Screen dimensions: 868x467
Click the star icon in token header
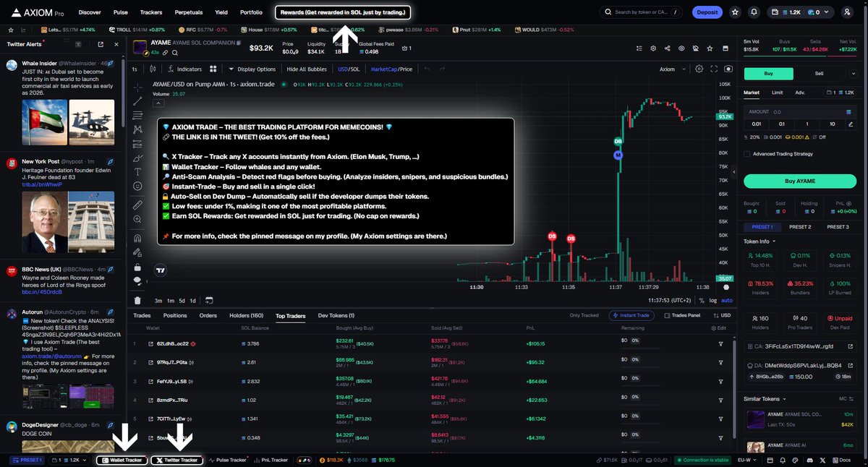click(709, 48)
